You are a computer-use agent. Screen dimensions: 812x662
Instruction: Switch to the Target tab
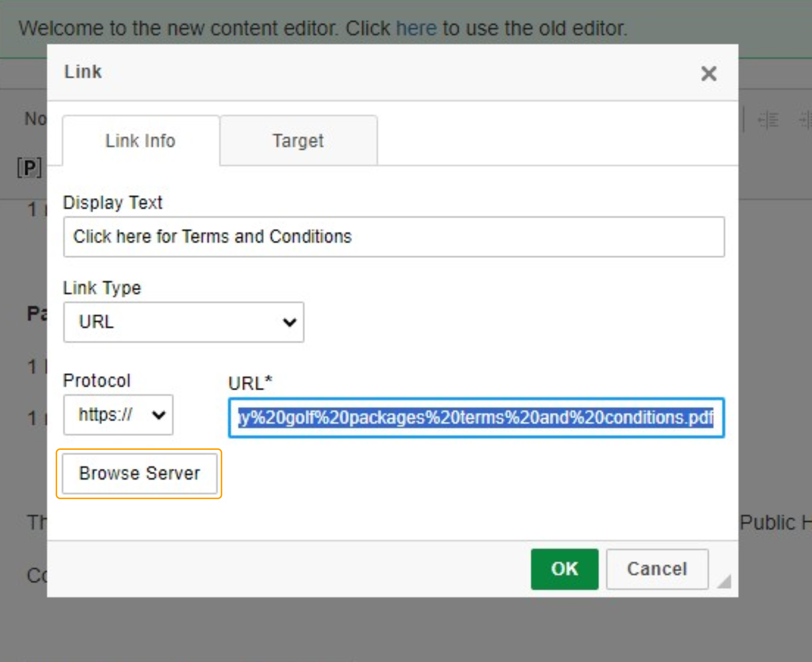click(x=298, y=141)
